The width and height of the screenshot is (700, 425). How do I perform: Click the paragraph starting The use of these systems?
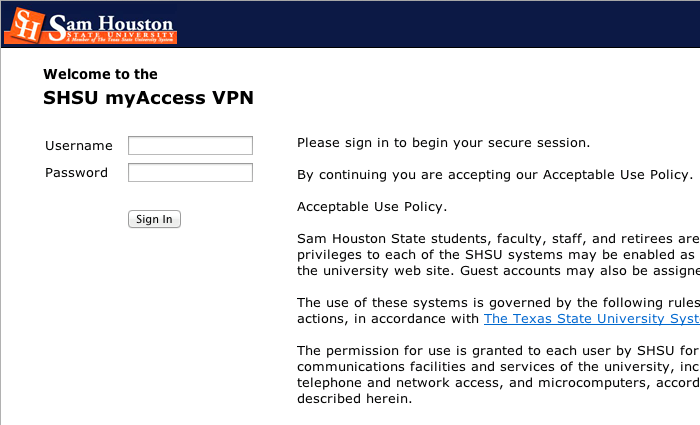tap(498, 311)
